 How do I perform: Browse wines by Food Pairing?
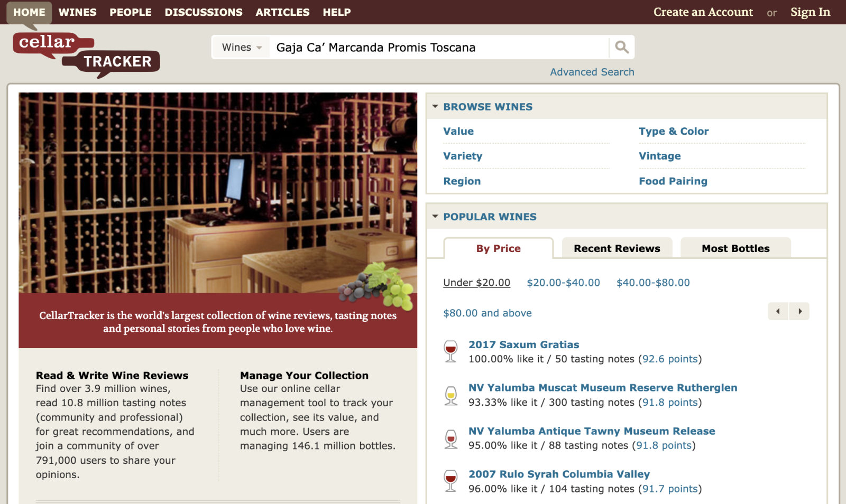point(673,181)
